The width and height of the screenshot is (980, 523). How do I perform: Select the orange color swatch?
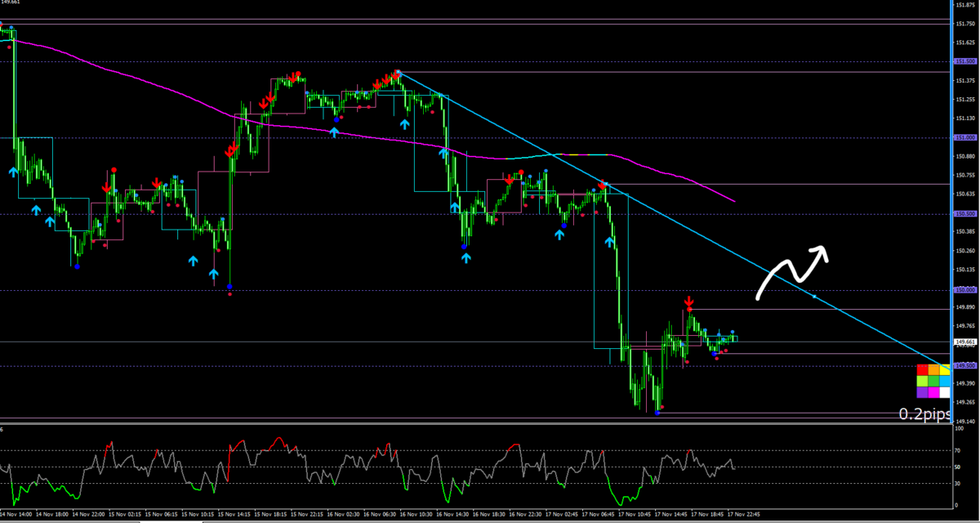pos(933,369)
